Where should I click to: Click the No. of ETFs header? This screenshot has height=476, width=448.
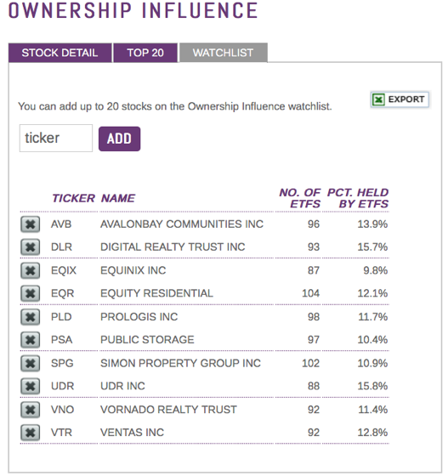tap(300, 198)
